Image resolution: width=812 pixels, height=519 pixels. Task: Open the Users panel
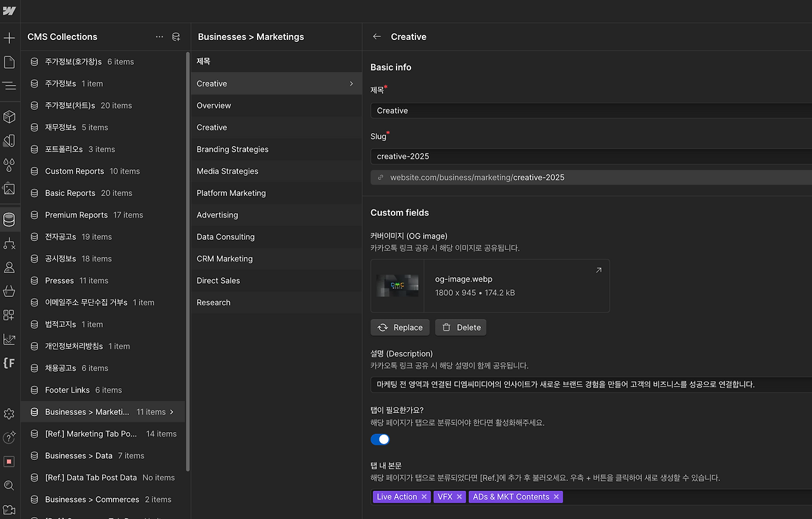point(10,267)
